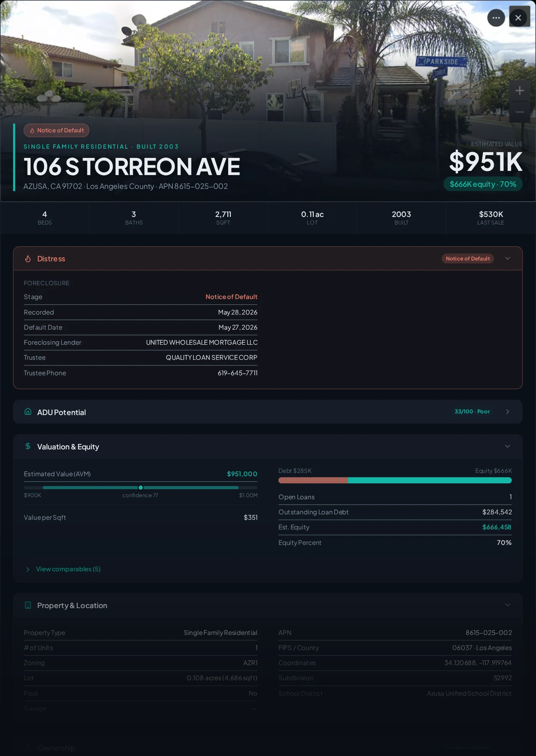Click the 33/100 · Poor ADU score

pos(472,412)
